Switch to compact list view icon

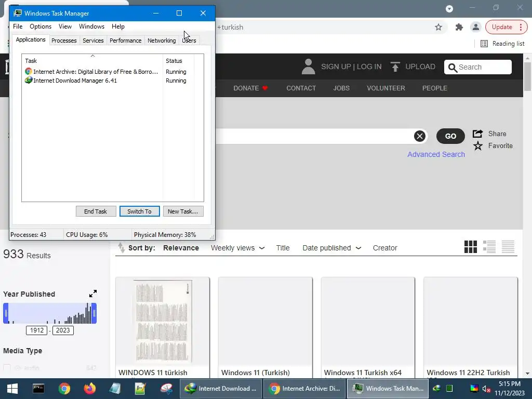(508, 247)
